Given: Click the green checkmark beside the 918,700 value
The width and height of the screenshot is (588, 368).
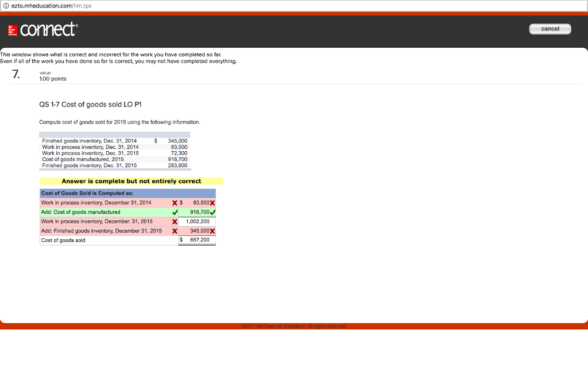Looking at the screenshot, I should 212,212.
